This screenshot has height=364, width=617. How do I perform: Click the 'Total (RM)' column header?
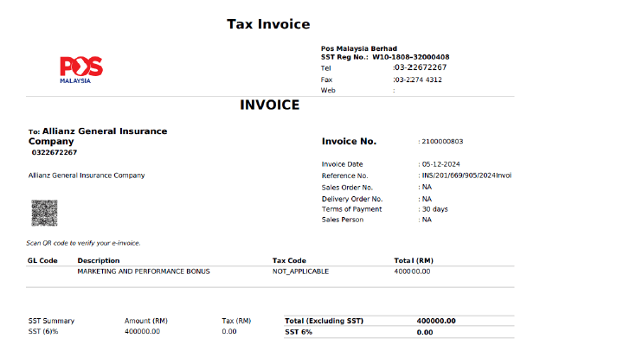pos(414,260)
